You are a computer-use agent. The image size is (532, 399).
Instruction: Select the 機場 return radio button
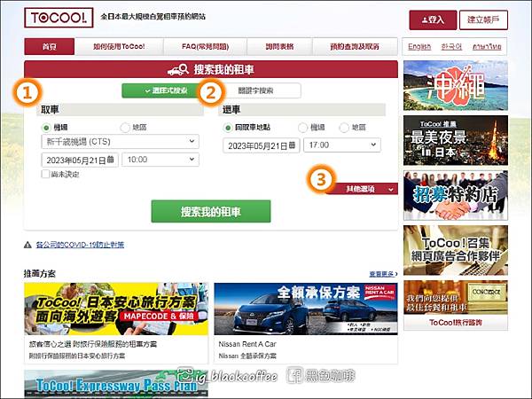(302, 128)
